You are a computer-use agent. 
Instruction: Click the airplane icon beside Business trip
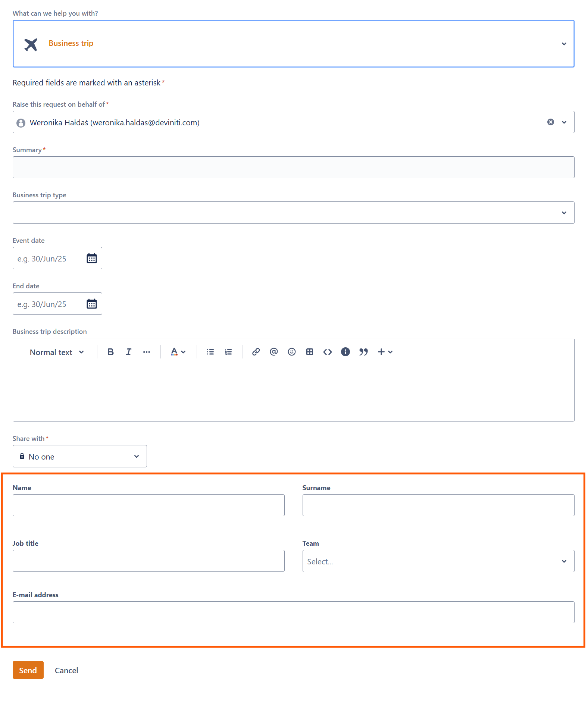(31, 44)
